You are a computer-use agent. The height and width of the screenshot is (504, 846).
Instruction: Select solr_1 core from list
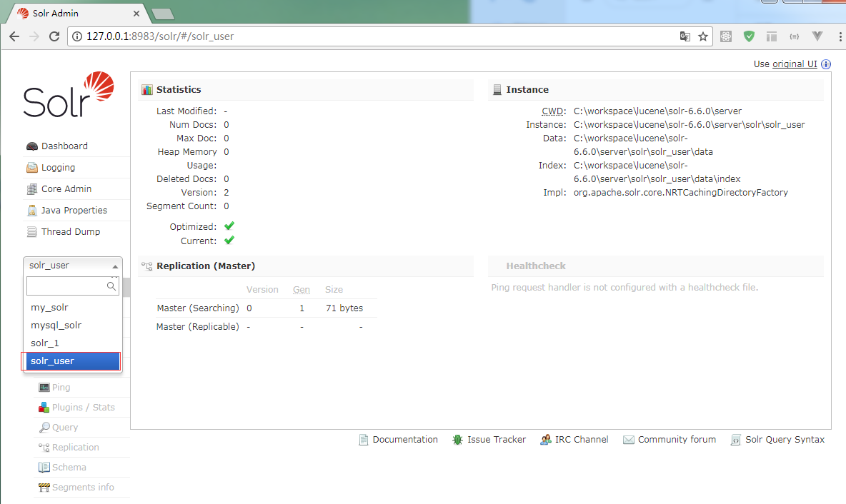tap(72, 343)
